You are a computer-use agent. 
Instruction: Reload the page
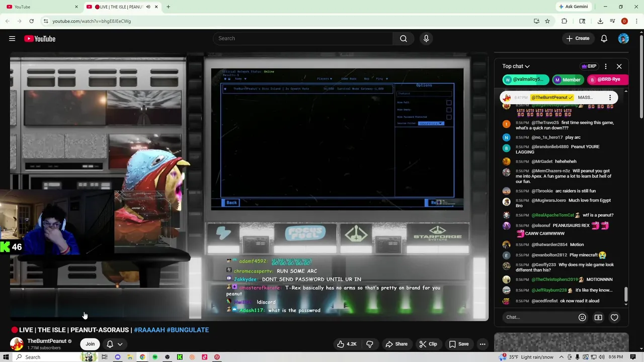coord(31,21)
